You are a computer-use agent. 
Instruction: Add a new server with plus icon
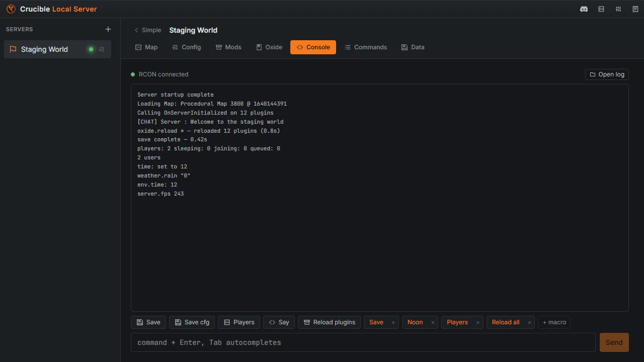click(108, 29)
